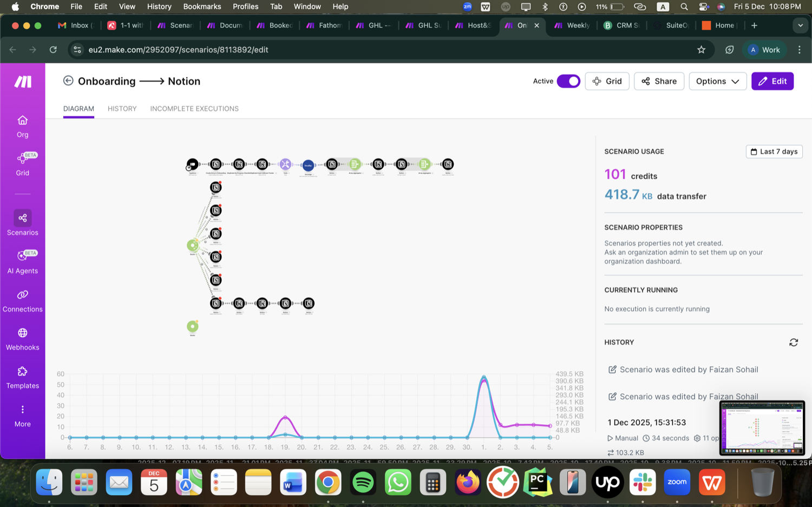Select 'Create Entry in Onboarding' Notion module
Screen dimensions: 812x507
(x=216, y=164)
